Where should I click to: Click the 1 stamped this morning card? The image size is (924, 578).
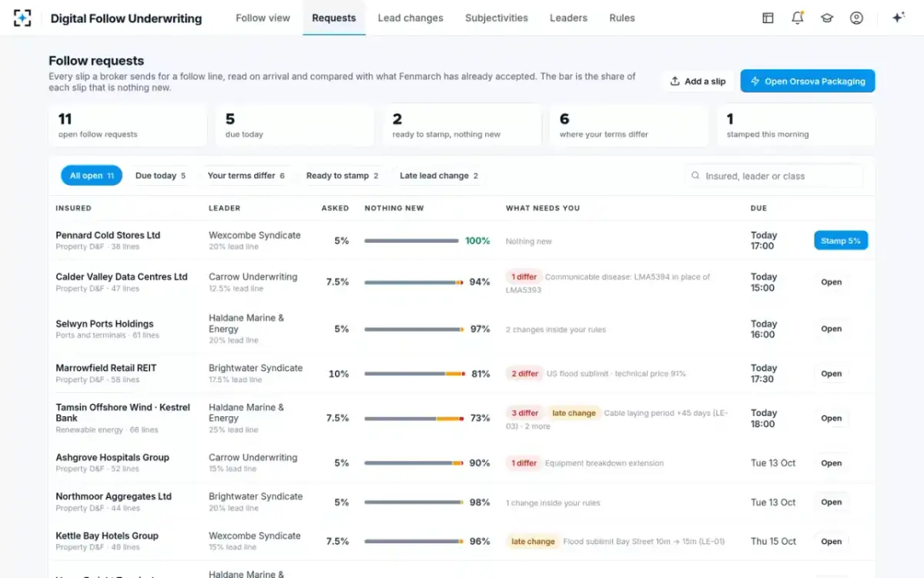tap(796, 126)
